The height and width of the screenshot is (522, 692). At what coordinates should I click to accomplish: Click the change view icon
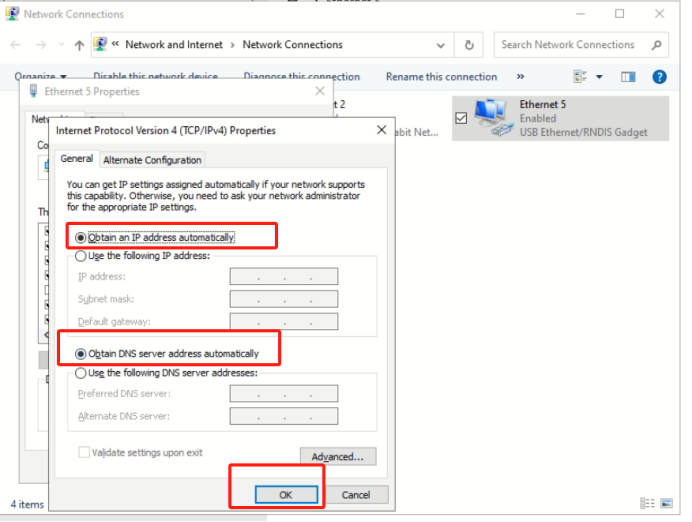point(580,77)
